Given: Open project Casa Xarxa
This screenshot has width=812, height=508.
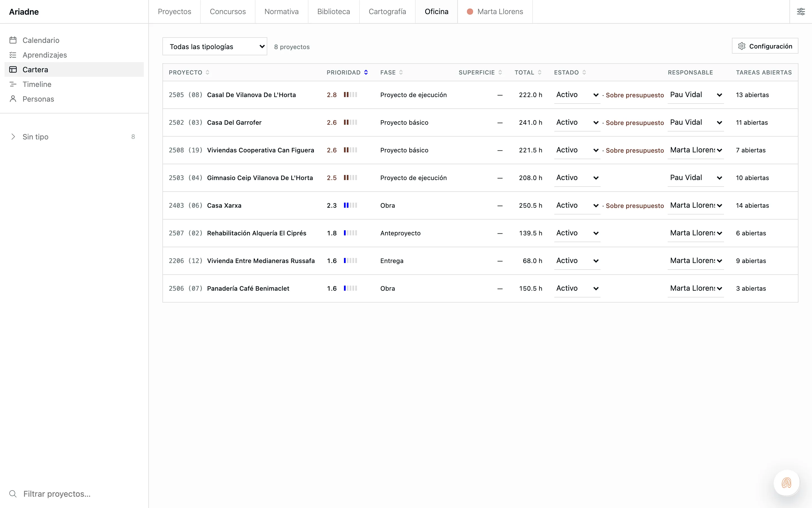Looking at the screenshot, I should [224, 206].
